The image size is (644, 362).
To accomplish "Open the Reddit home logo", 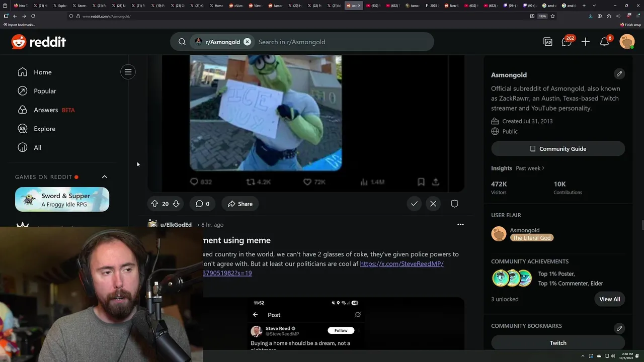I will pos(39,42).
